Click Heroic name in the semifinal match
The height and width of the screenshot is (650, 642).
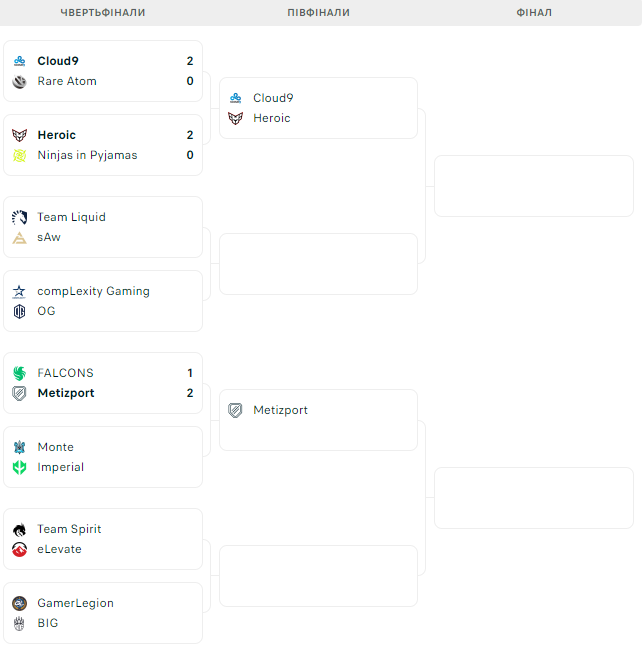pyautogui.click(x=271, y=118)
